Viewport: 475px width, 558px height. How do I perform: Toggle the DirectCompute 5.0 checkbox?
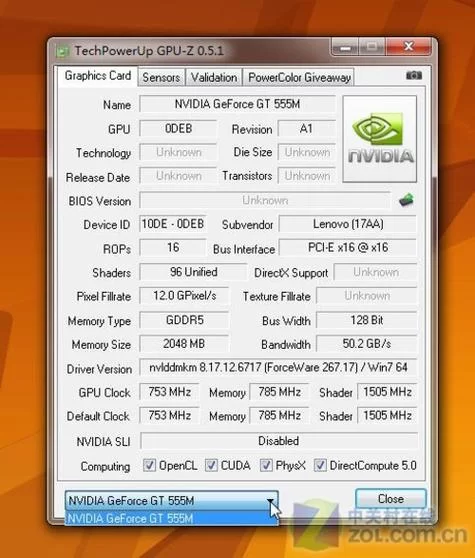click(320, 465)
